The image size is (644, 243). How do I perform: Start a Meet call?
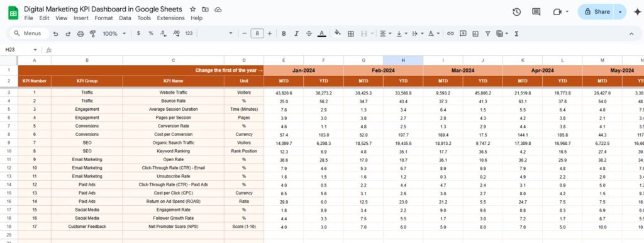point(557,12)
